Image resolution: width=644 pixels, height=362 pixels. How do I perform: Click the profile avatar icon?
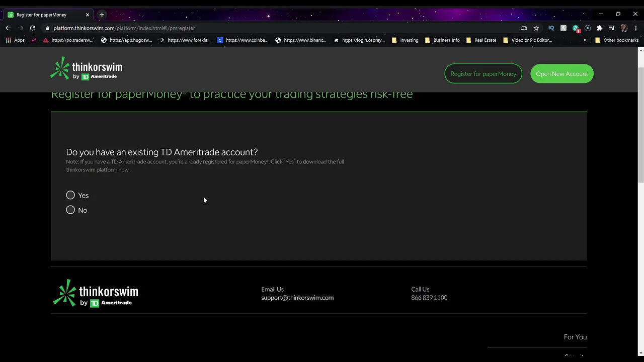click(x=624, y=28)
